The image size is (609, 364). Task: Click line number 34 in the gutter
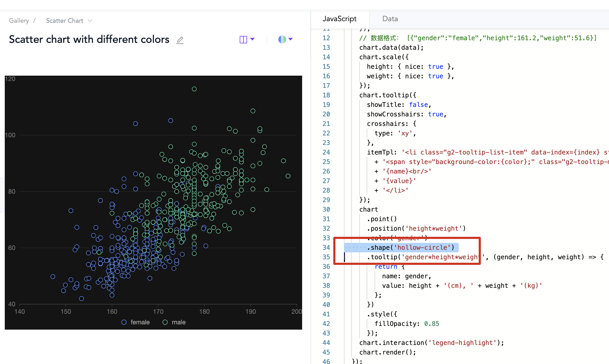tap(326, 247)
